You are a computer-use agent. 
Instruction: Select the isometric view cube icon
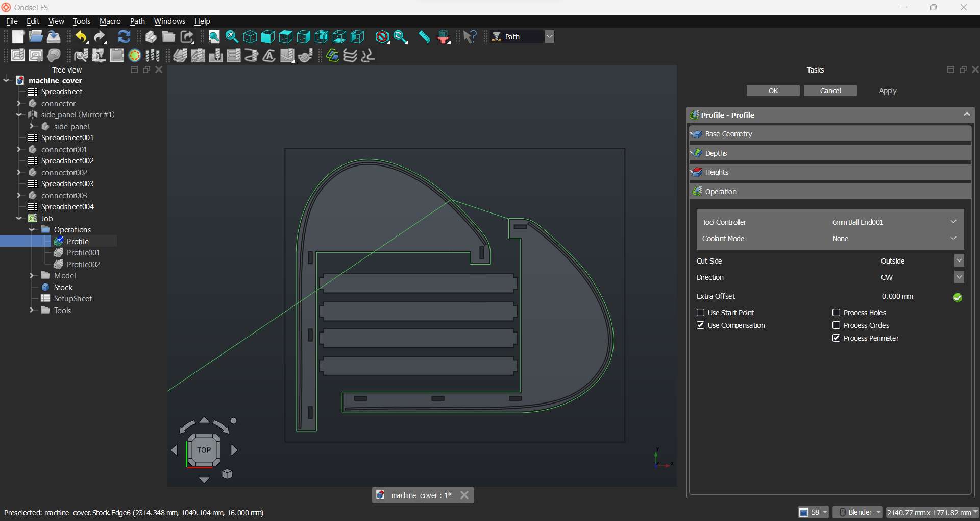pyautogui.click(x=250, y=37)
